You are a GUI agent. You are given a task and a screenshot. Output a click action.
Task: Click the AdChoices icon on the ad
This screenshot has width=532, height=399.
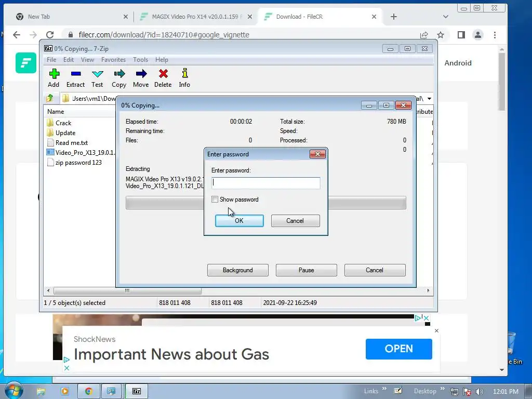point(66,360)
